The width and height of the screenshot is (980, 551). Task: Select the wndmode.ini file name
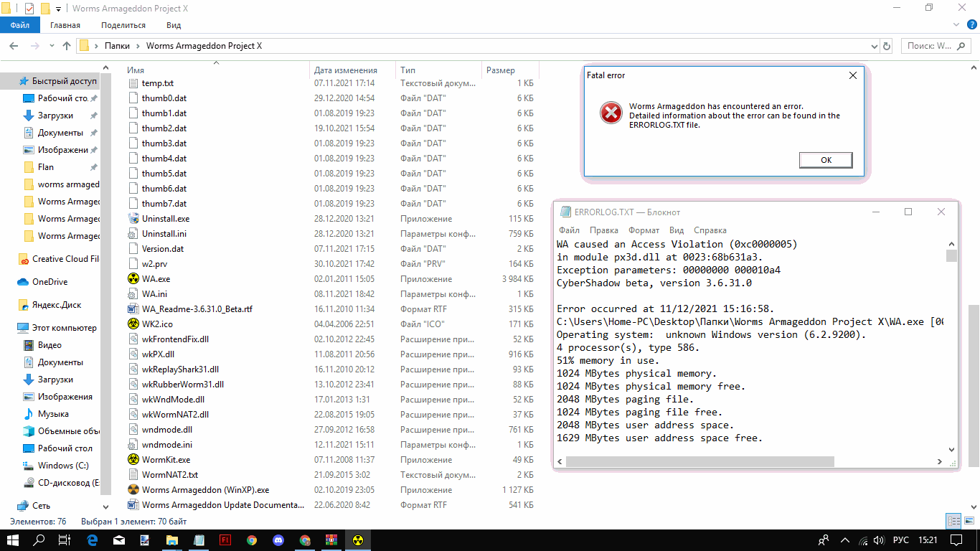[167, 445]
